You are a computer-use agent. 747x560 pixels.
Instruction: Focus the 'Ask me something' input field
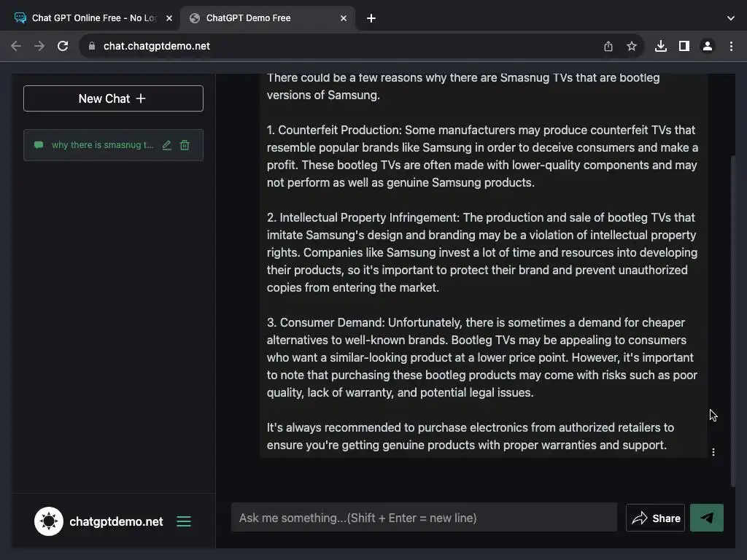click(x=424, y=518)
